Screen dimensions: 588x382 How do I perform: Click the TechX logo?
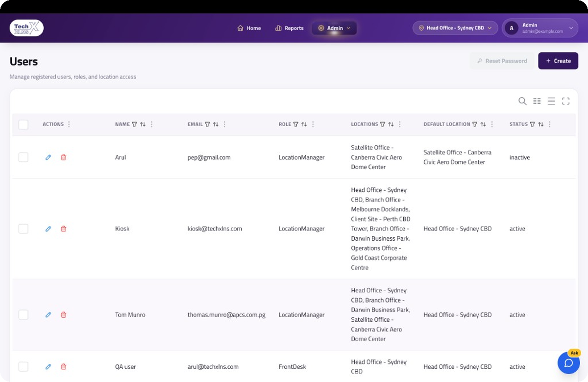tap(26, 28)
